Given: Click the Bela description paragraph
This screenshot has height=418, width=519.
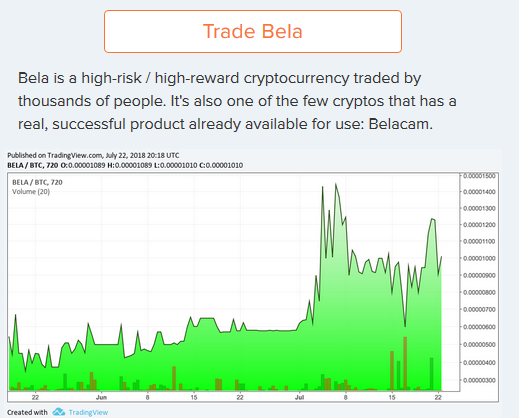Looking at the screenshot, I should pyautogui.click(x=237, y=101).
